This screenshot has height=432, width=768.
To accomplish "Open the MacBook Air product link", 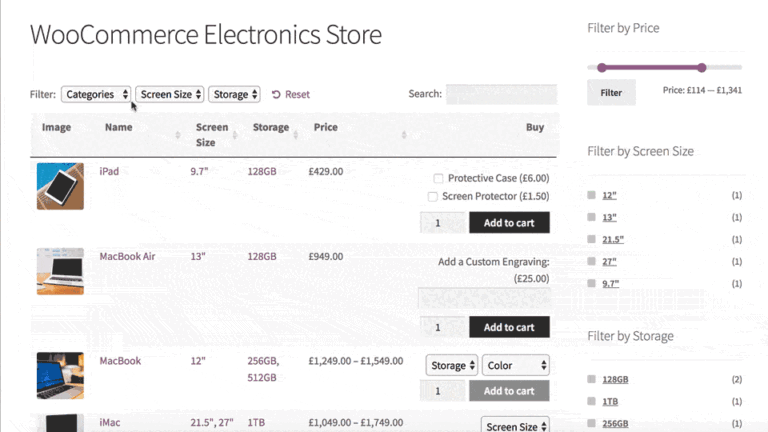I will (127, 256).
